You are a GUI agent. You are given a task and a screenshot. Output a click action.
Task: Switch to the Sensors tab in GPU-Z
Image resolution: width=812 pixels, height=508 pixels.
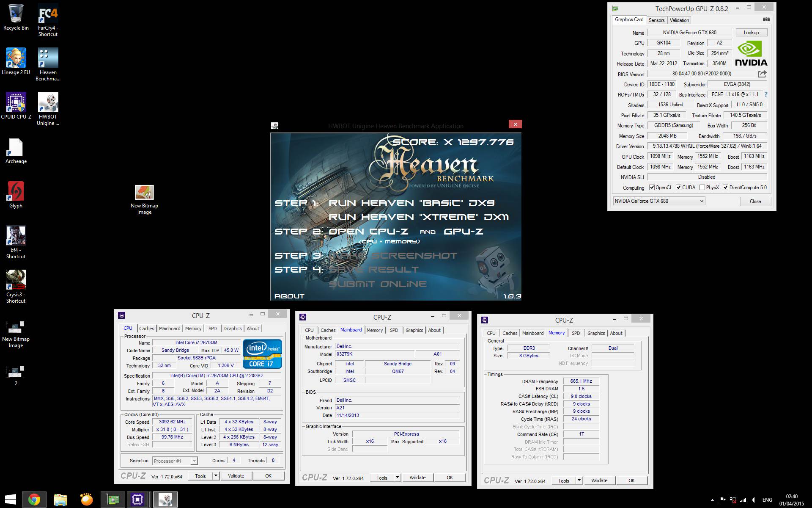656,20
